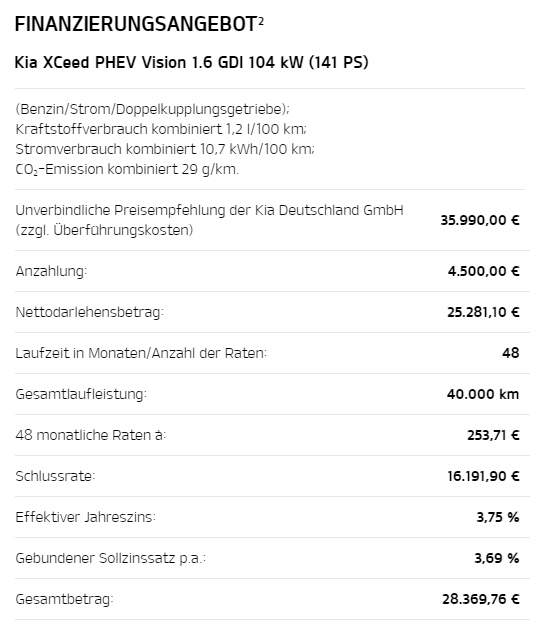The image size is (554, 636).
Task: Click the Anzahlung label
Action: [51, 271]
